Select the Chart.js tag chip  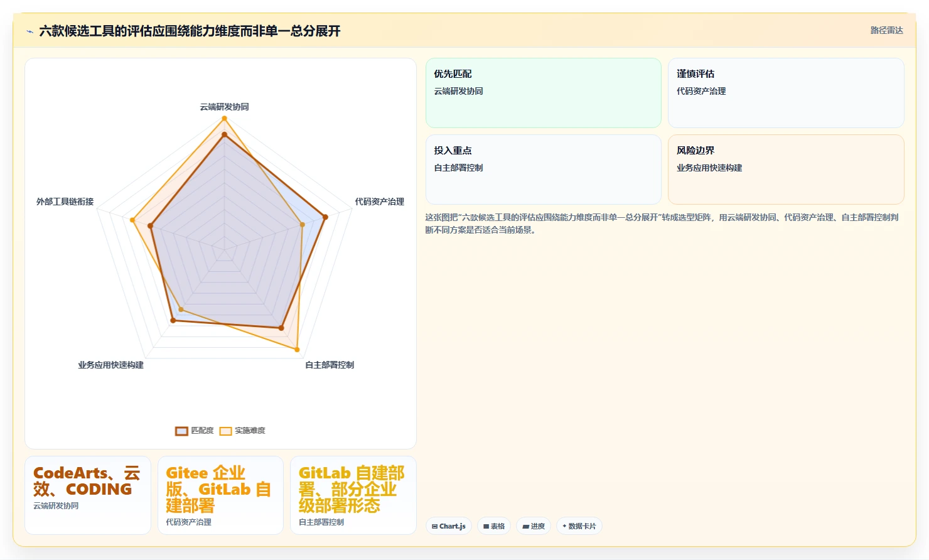(449, 526)
